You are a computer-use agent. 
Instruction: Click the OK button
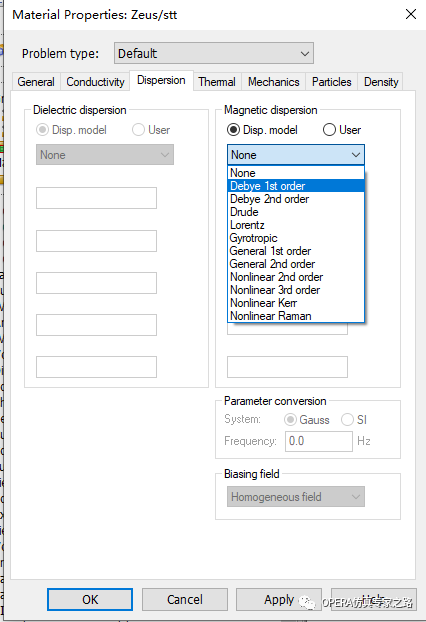(x=90, y=599)
